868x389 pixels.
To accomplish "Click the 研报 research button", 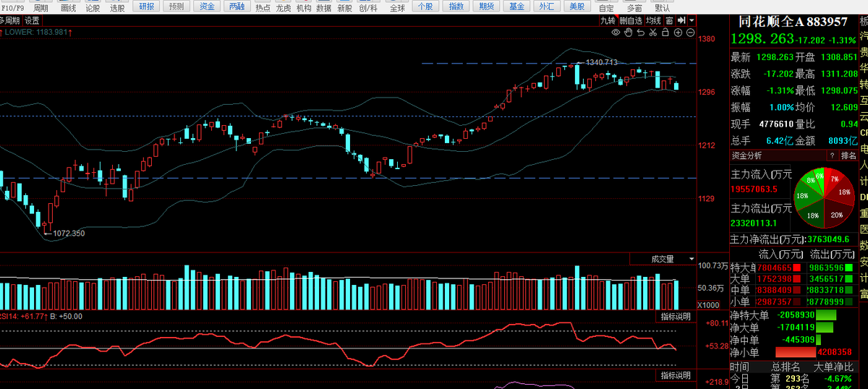I will [x=146, y=7].
